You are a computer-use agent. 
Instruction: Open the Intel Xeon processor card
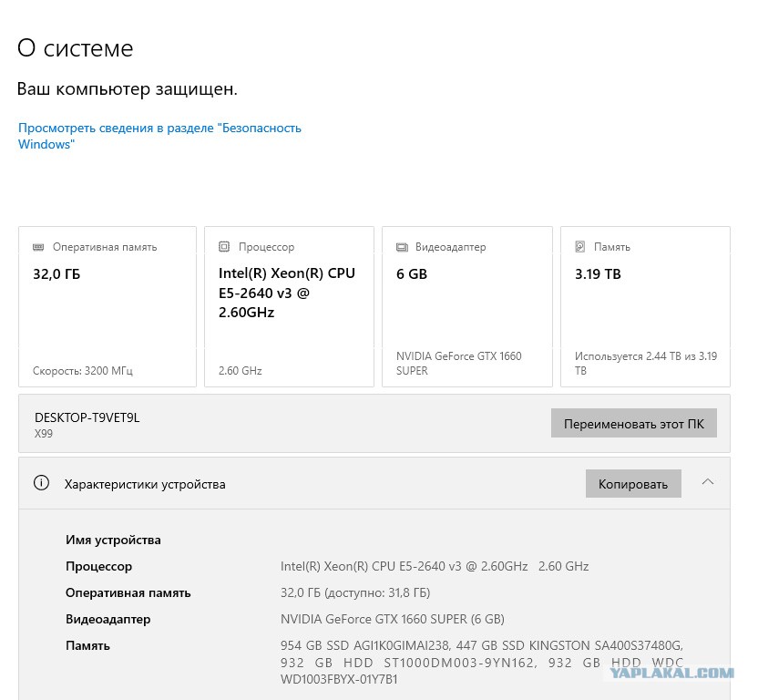point(289,306)
